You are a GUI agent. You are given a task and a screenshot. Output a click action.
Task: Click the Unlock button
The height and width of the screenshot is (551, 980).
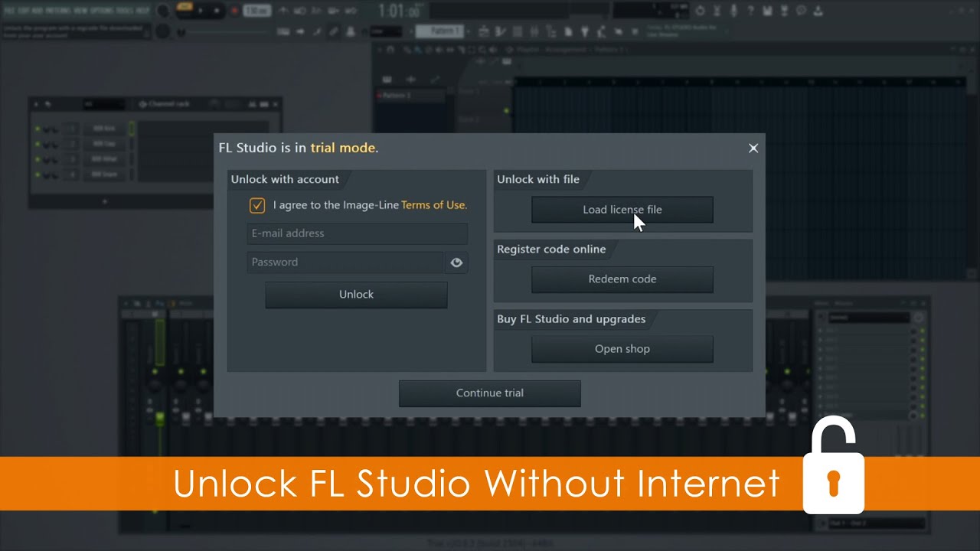356,295
